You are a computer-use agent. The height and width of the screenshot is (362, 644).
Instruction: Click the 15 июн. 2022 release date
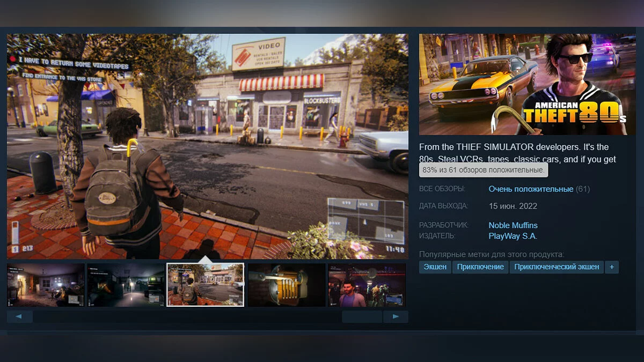coord(513,206)
